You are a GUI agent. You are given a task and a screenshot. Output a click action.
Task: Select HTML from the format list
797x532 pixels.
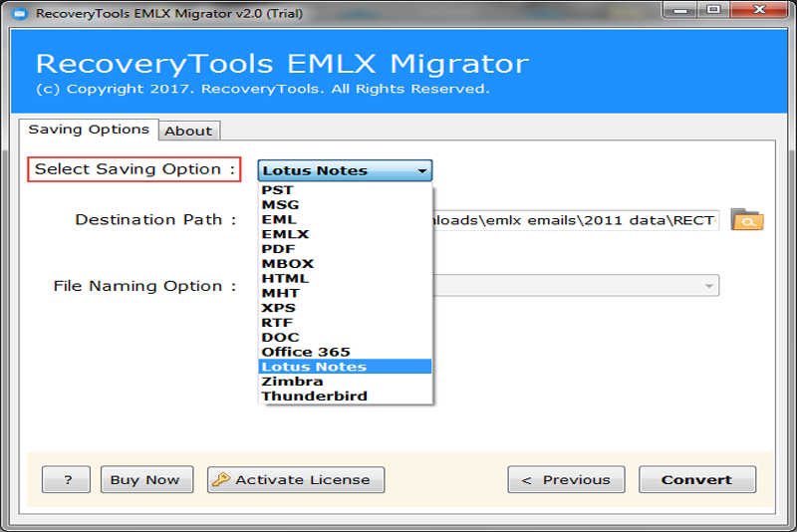(345, 278)
